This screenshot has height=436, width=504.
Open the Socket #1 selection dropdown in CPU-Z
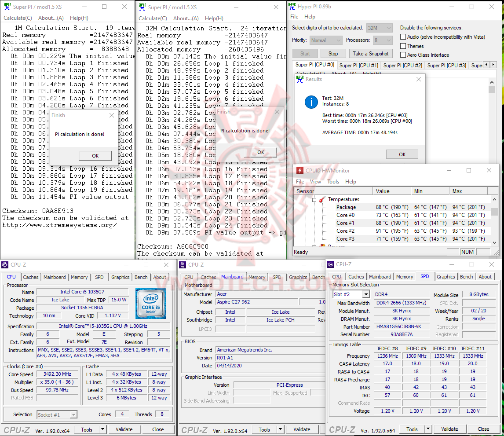click(x=57, y=415)
